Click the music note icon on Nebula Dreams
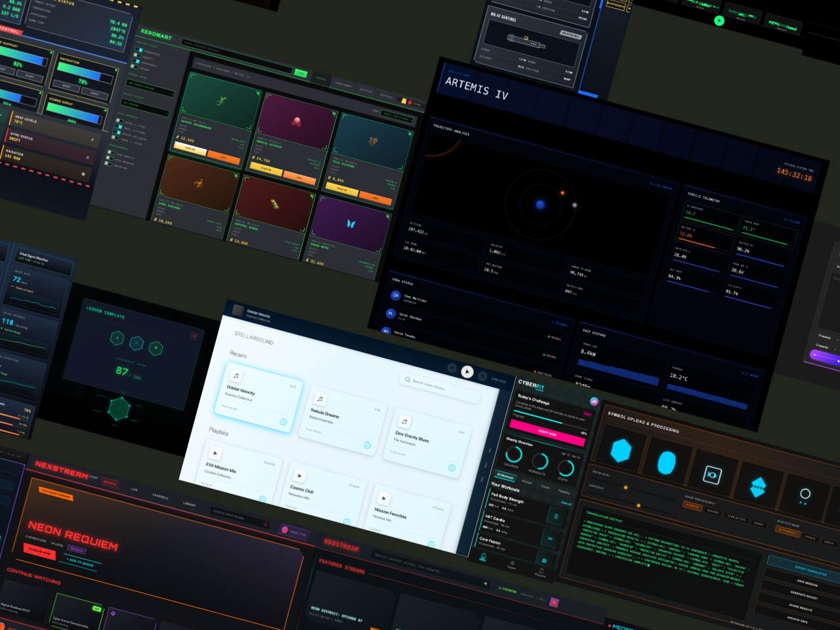This screenshot has width=840, height=630. coord(320,399)
